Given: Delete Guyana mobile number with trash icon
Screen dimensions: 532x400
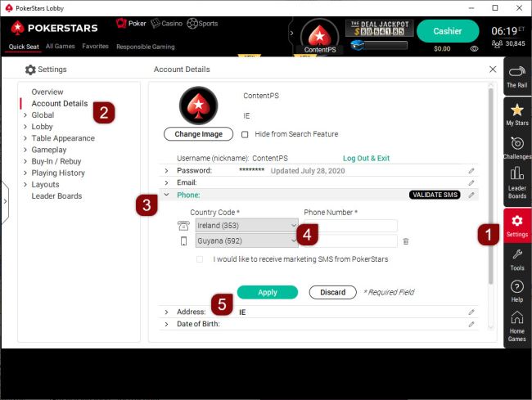Looking at the screenshot, I should point(406,241).
